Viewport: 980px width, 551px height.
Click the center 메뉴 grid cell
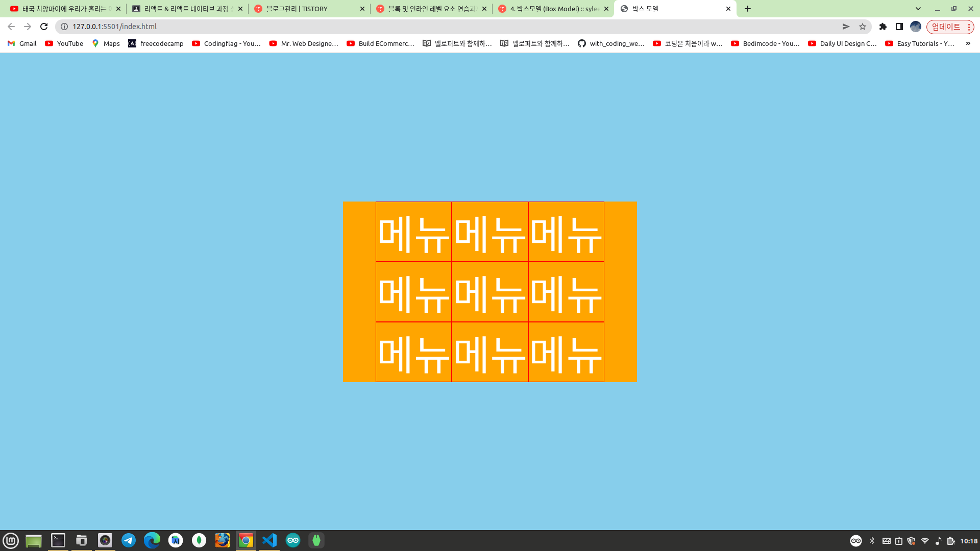[x=489, y=292]
